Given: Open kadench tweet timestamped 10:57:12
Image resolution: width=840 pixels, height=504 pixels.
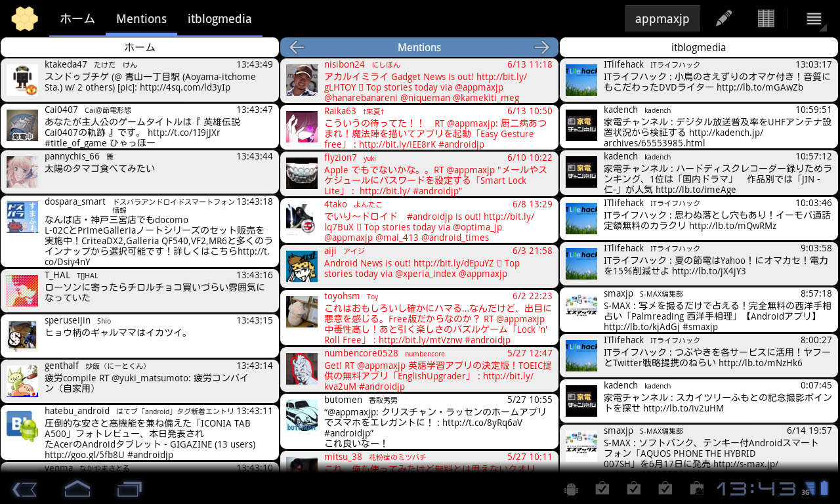Looking at the screenshot, I should point(699,173).
